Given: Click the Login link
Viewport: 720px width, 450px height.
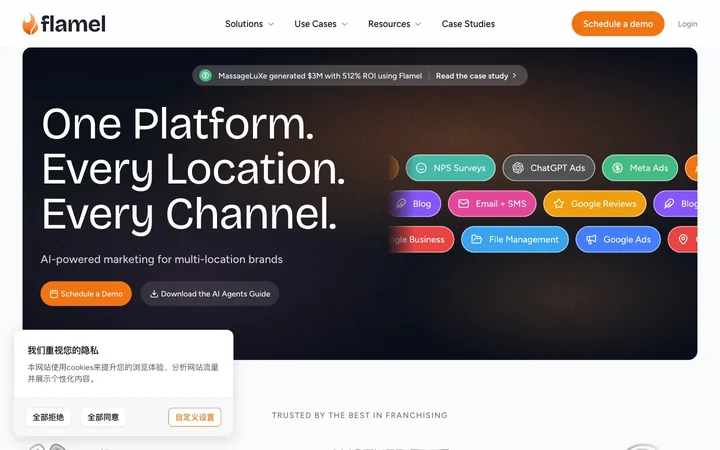Looking at the screenshot, I should (687, 24).
